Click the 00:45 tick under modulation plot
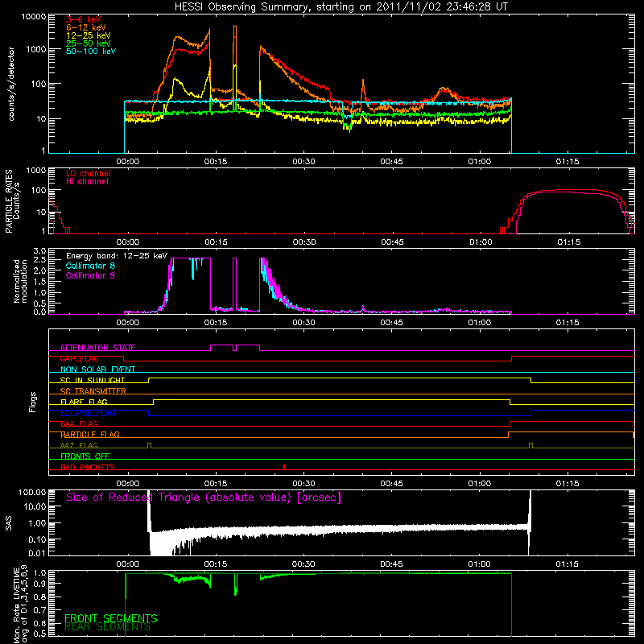The width and height of the screenshot is (644, 644). point(391,323)
